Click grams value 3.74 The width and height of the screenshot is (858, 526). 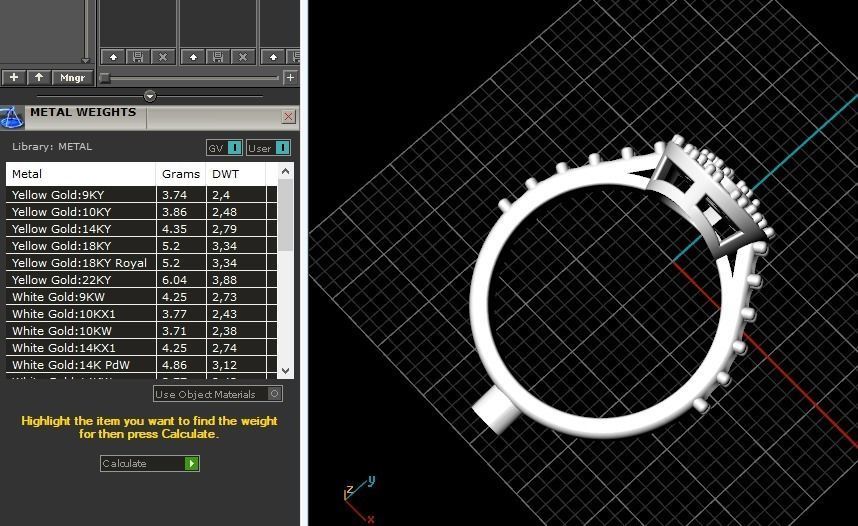tap(175, 195)
